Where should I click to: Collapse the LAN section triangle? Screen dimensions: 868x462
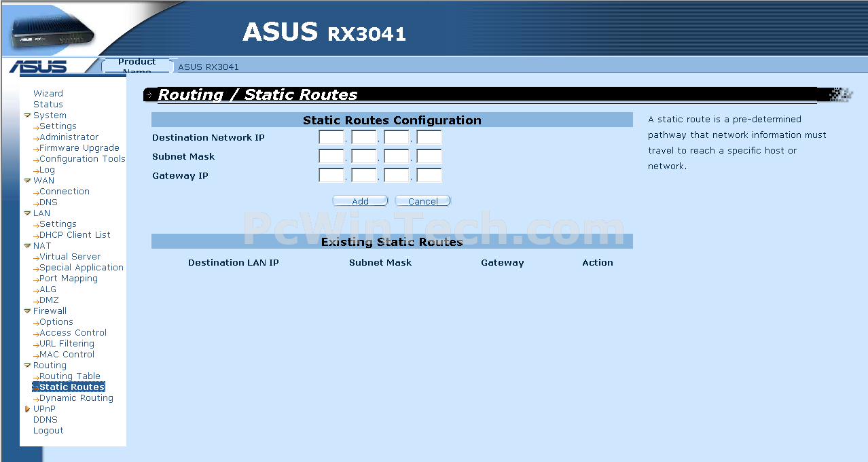pos(27,213)
